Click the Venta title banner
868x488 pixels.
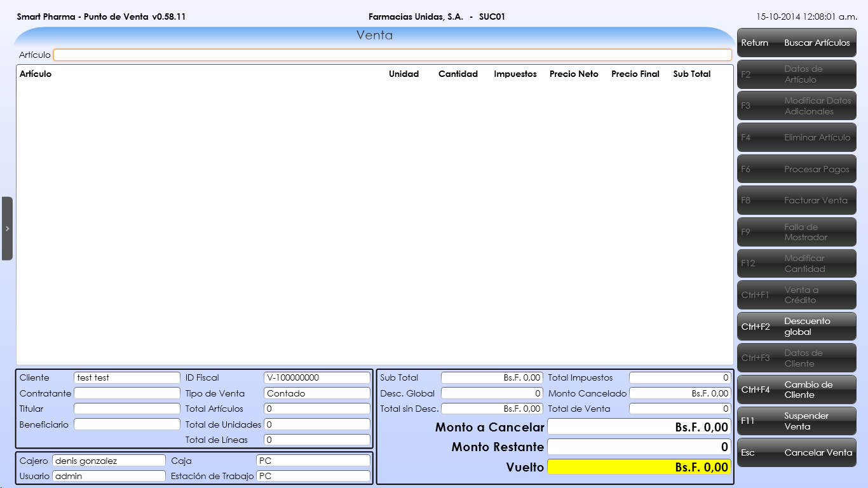pyautogui.click(x=375, y=36)
